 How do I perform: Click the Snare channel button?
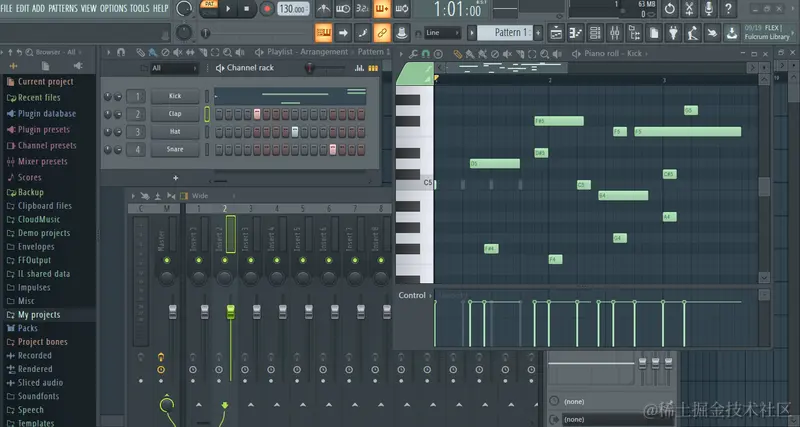(175, 149)
